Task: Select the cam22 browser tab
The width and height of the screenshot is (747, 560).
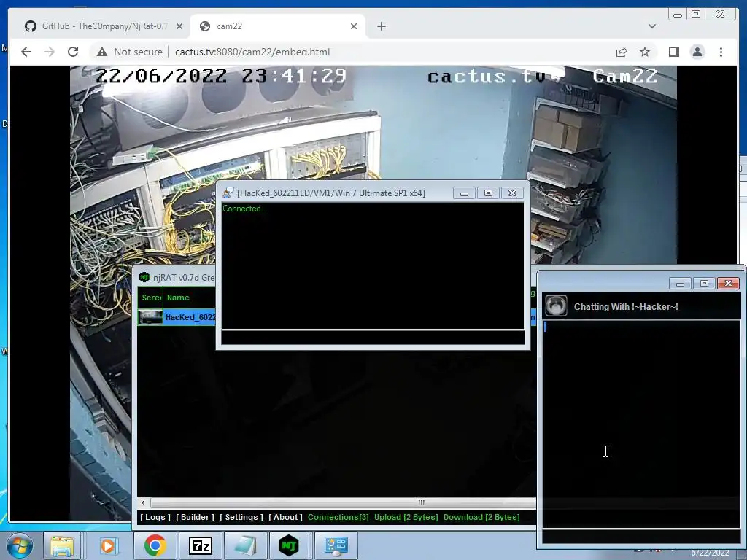Action: point(279,26)
